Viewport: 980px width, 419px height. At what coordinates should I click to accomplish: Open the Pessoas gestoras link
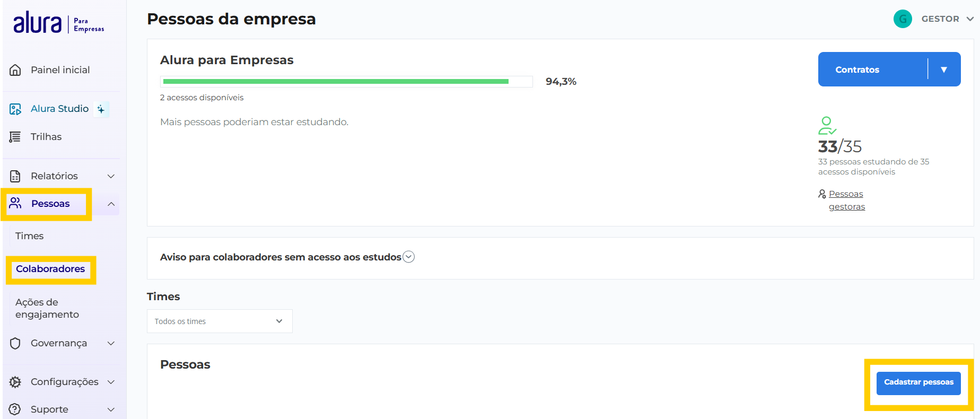846,200
